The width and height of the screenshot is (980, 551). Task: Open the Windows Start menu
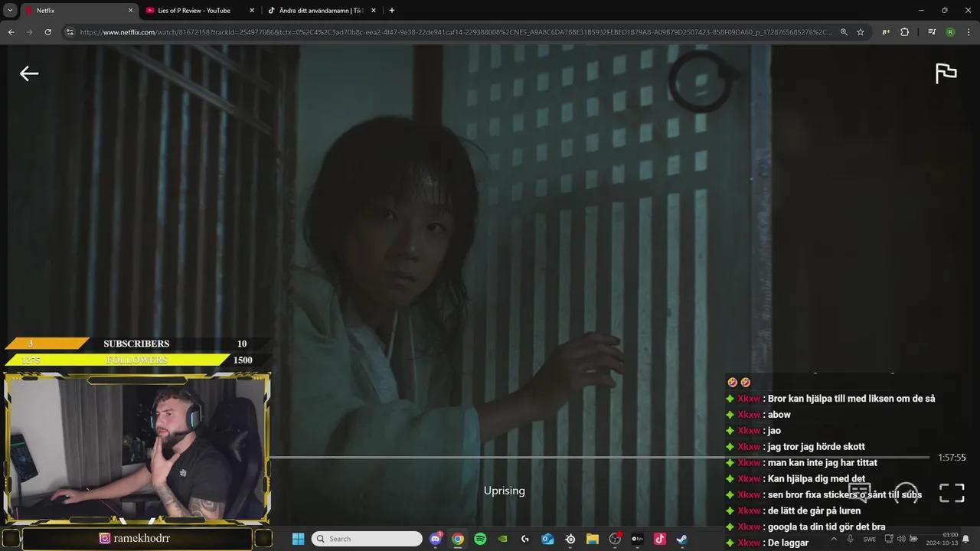(x=298, y=539)
